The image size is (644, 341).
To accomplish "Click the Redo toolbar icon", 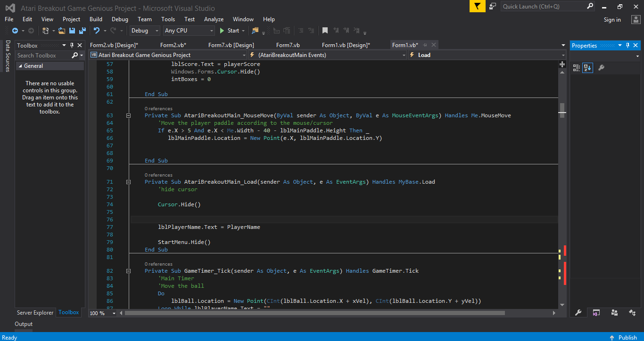I will click(x=113, y=31).
